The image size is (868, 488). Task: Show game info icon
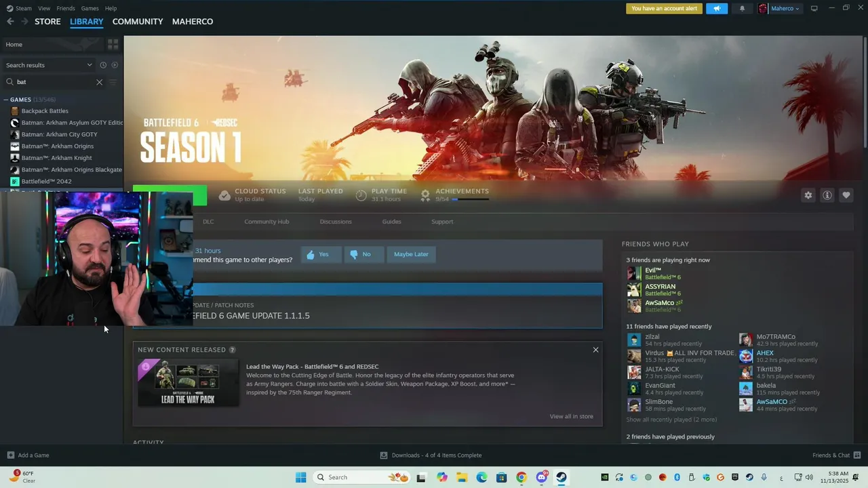[x=827, y=195]
